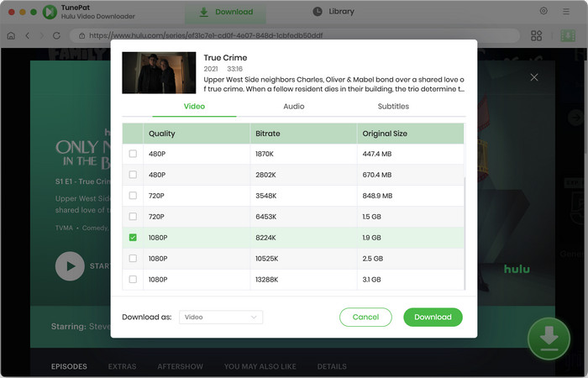Play the episode with the Start button
The width and height of the screenshot is (588, 378).
tap(70, 266)
